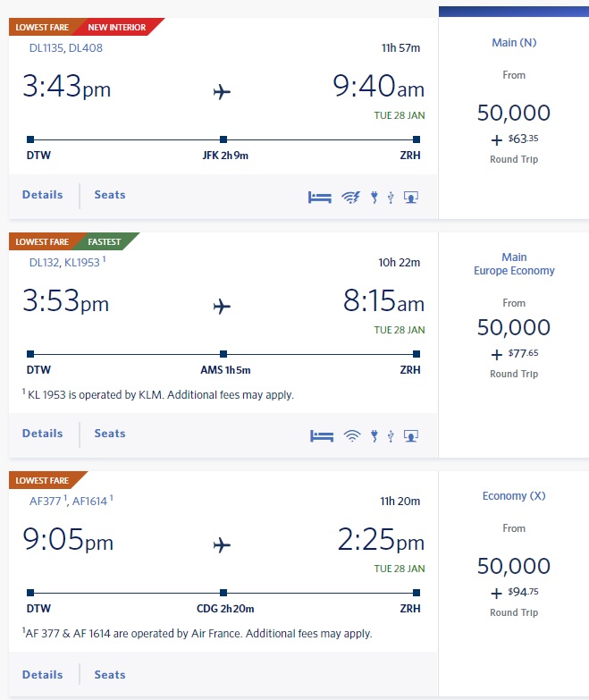View Seats for the DL1135 flight
This screenshot has height=700, width=589.
click(x=110, y=195)
